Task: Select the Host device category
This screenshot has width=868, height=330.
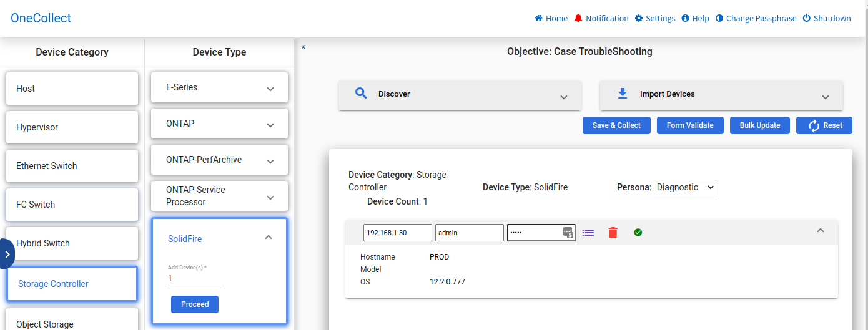Action: click(x=72, y=89)
